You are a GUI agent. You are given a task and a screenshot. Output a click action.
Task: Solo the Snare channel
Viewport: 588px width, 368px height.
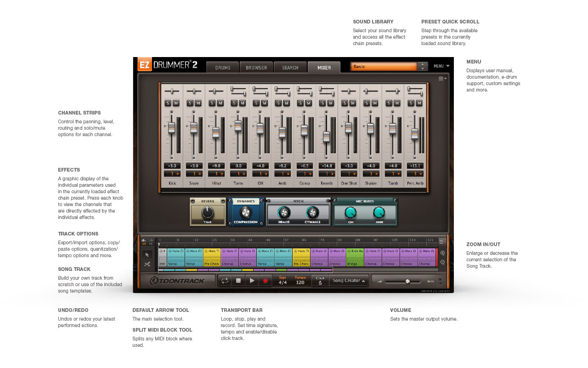pos(190,103)
